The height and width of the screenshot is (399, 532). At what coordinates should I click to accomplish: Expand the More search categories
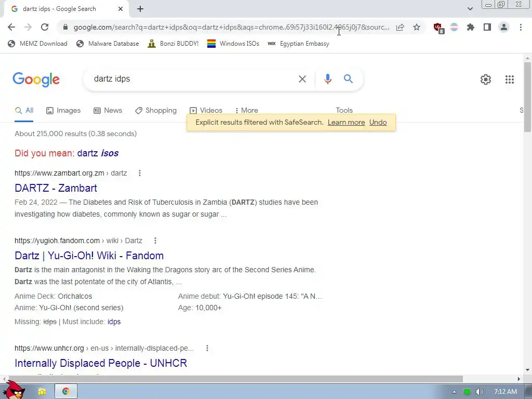247,111
